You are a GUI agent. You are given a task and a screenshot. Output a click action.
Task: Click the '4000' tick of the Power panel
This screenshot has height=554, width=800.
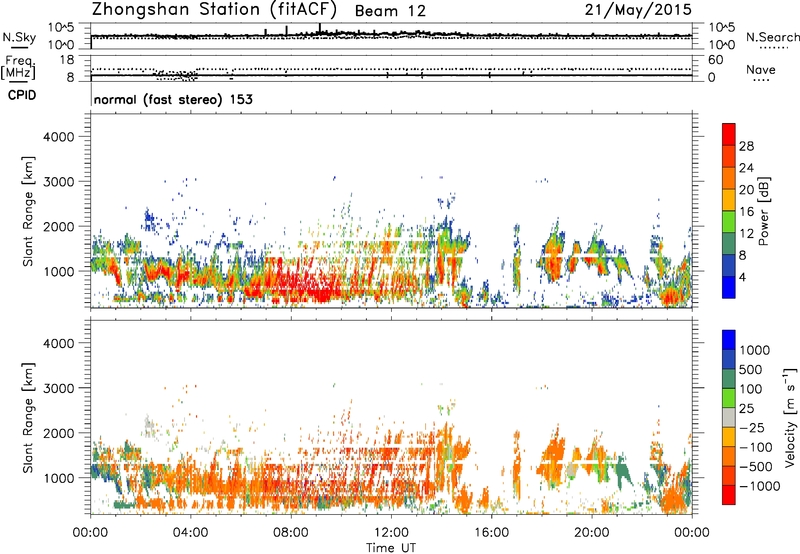coord(58,137)
